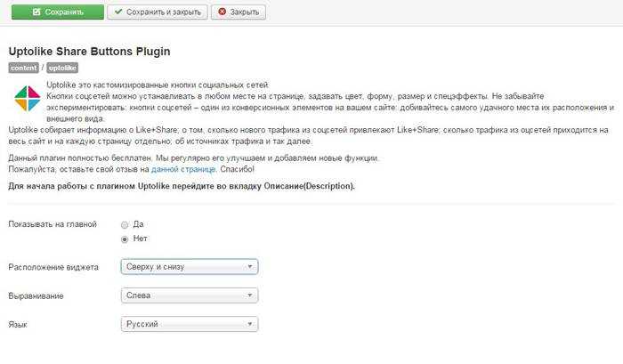Click the Выравнивание label
623x364 pixels.
36,296
